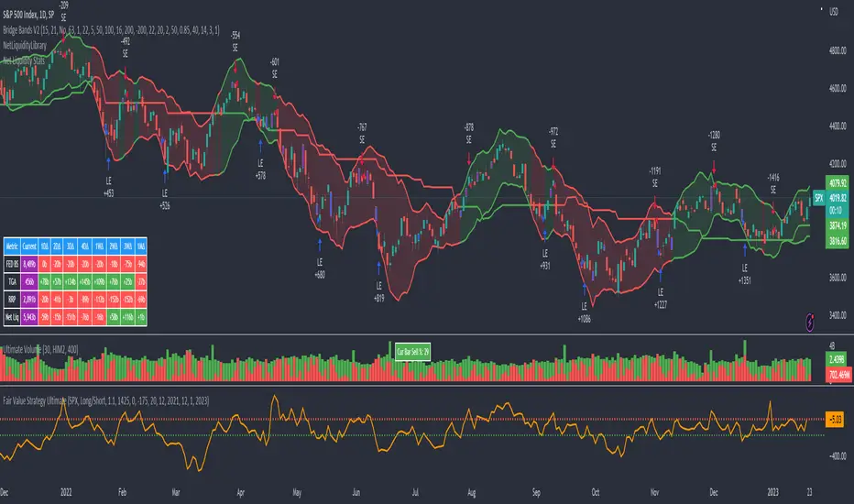Click the USD currency label
Viewport: 854px width, 504px height.
click(834, 11)
